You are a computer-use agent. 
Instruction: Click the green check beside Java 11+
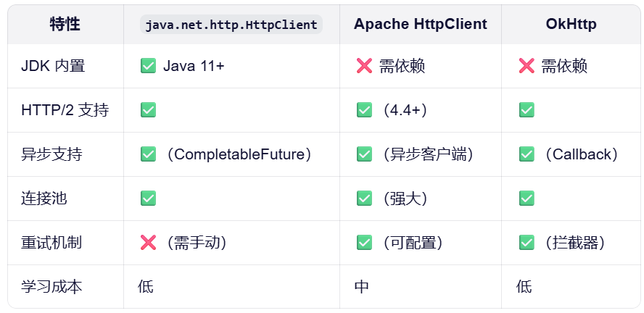[148, 67]
